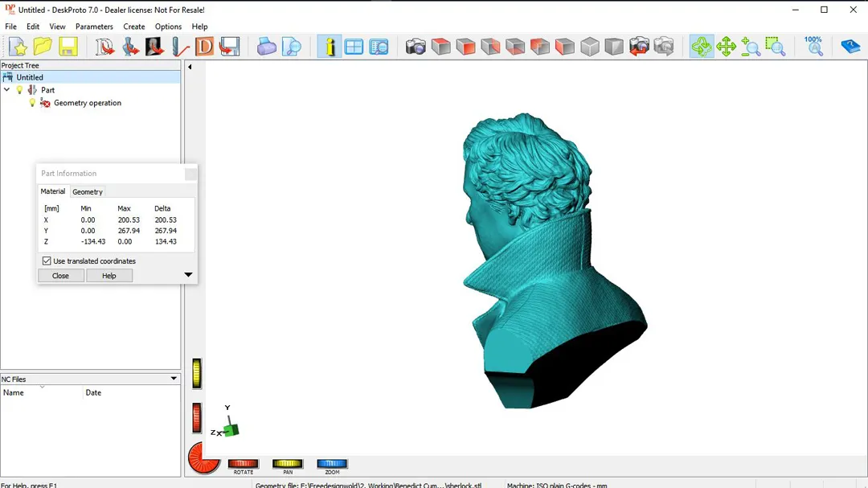Image resolution: width=868 pixels, height=488 pixels.
Task: Click the Part Information title close box
Action: (190, 174)
